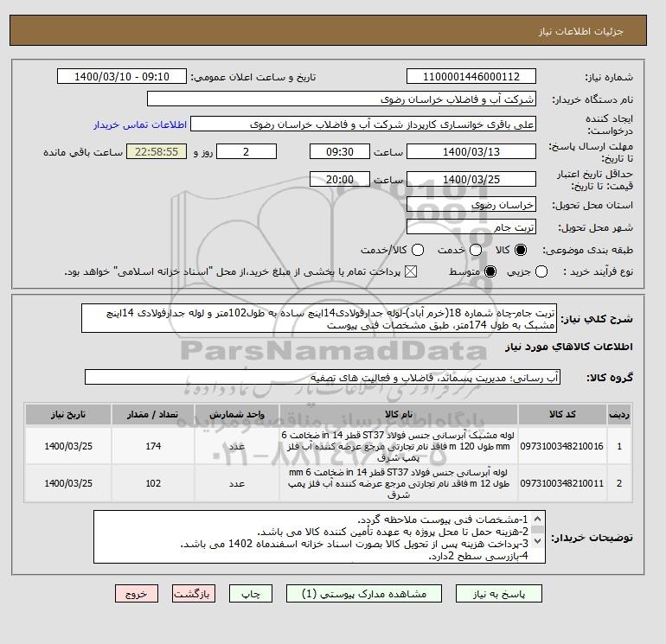Click the بازگشت back button
This screenshot has height=644, width=666.
[x=194, y=594]
